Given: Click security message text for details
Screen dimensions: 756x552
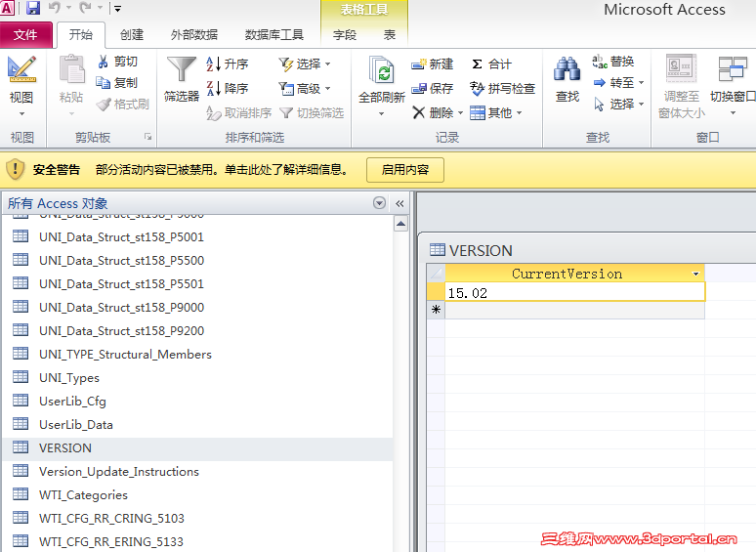Looking at the screenshot, I should (222, 170).
